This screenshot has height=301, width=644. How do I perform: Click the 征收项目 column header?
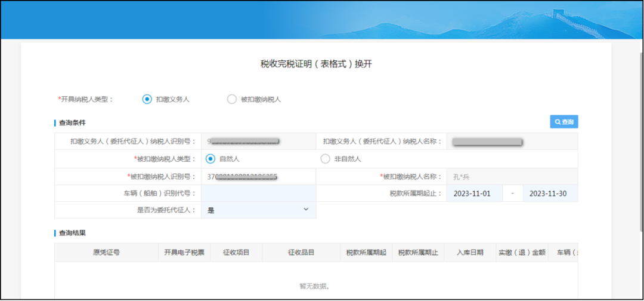236,253
